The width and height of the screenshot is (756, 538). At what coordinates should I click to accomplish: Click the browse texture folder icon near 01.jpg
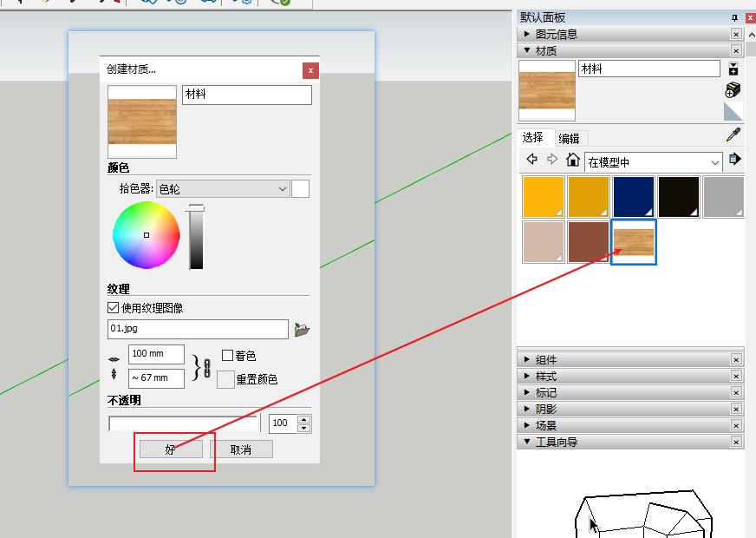[x=301, y=329]
